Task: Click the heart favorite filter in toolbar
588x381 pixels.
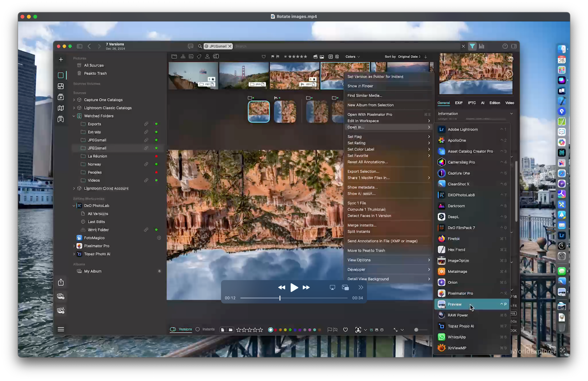Action: coord(264,57)
